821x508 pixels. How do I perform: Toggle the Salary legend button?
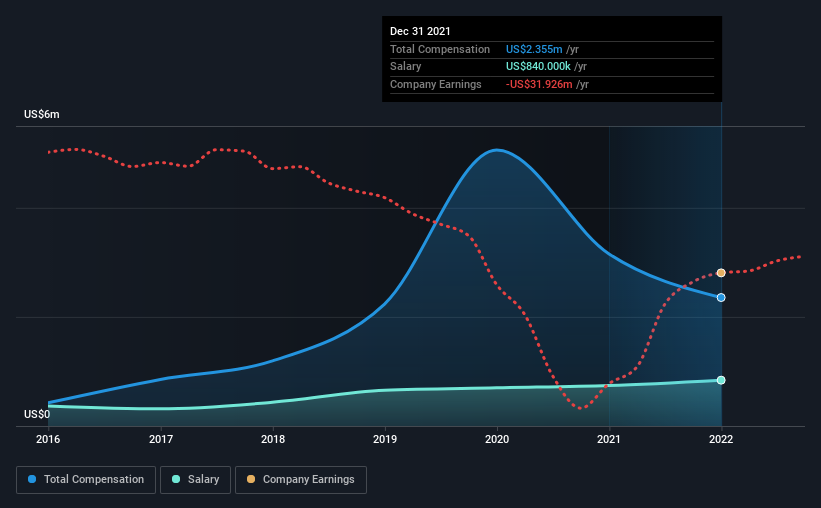point(195,480)
